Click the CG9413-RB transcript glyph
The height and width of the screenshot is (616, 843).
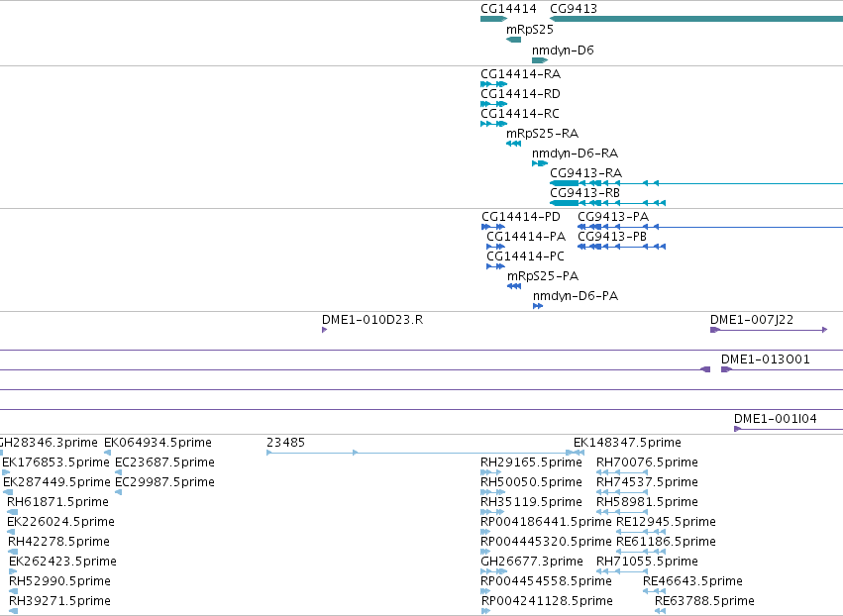point(608,203)
